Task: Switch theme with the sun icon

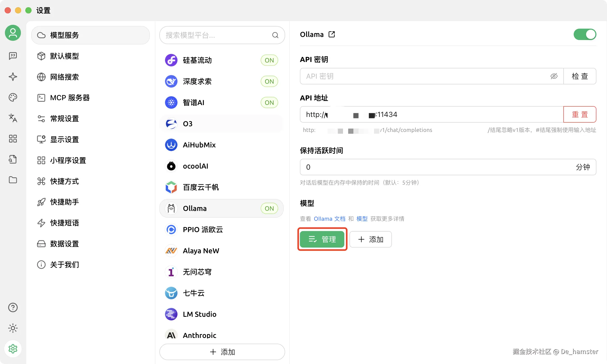Action: tap(13, 328)
